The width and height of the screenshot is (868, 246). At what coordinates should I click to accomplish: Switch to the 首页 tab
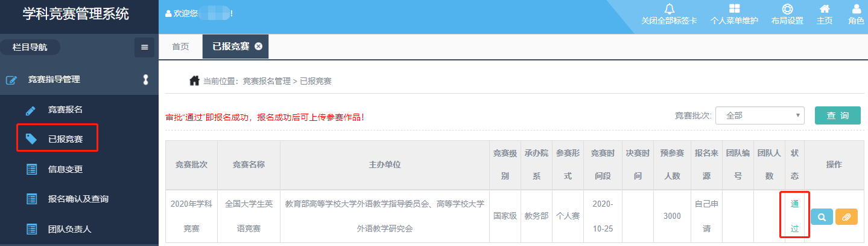[x=180, y=47]
